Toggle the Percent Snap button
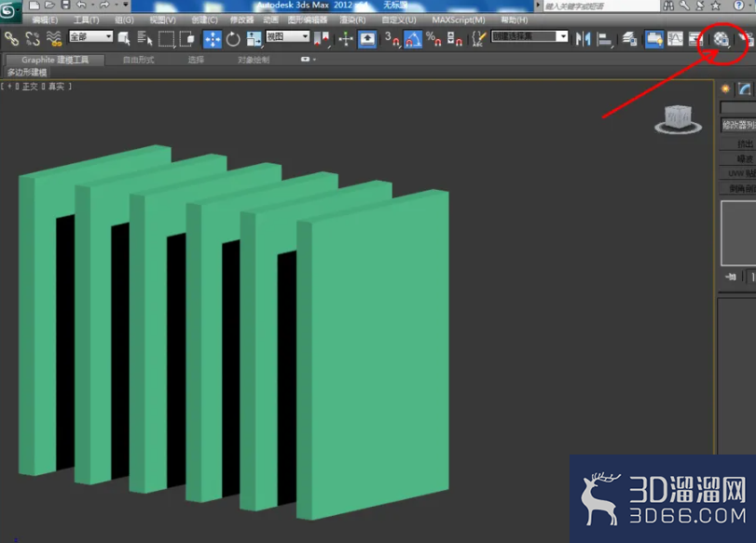 [x=433, y=38]
